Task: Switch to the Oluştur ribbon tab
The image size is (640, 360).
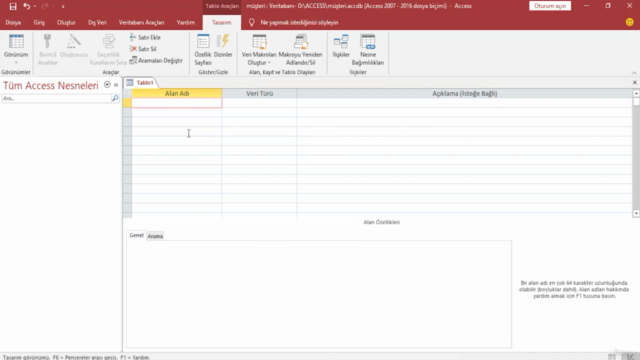Action: pos(66,22)
